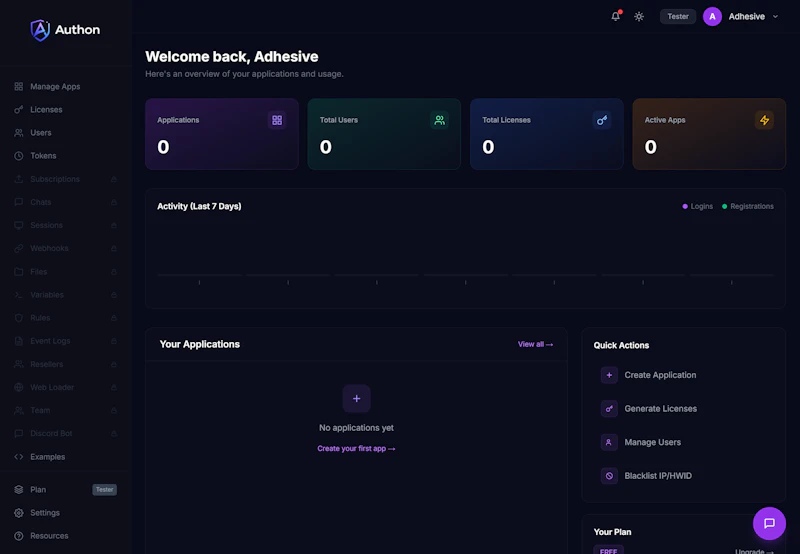Click lock icon beside Webhooks
The image size is (800, 554).
point(114,248)
